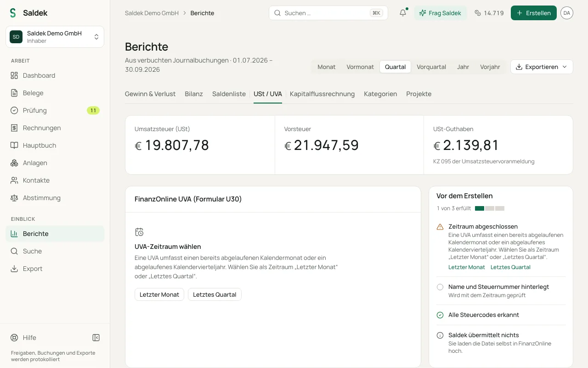Viewport: 588px width, 368px height.
Task: Select the Vorquartal period option
Action: click(x=431, y=67)
